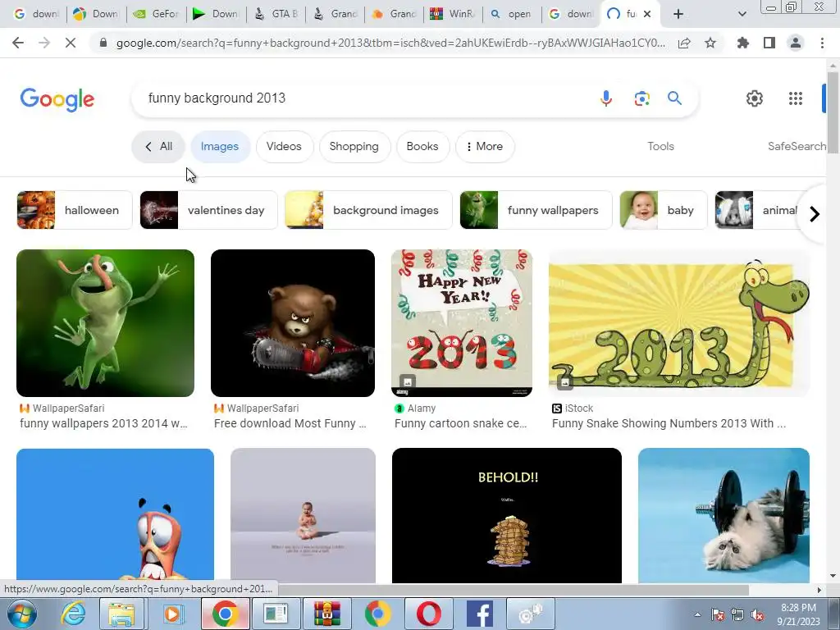Show hidden system tray icons
This screenshot has height=630, width=840.
coord(697,614)
